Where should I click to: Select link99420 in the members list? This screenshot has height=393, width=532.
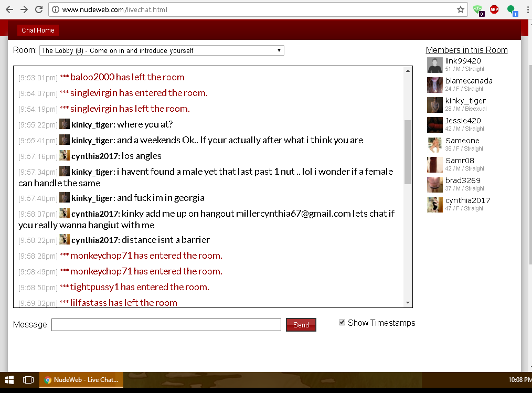click(463, 61)
